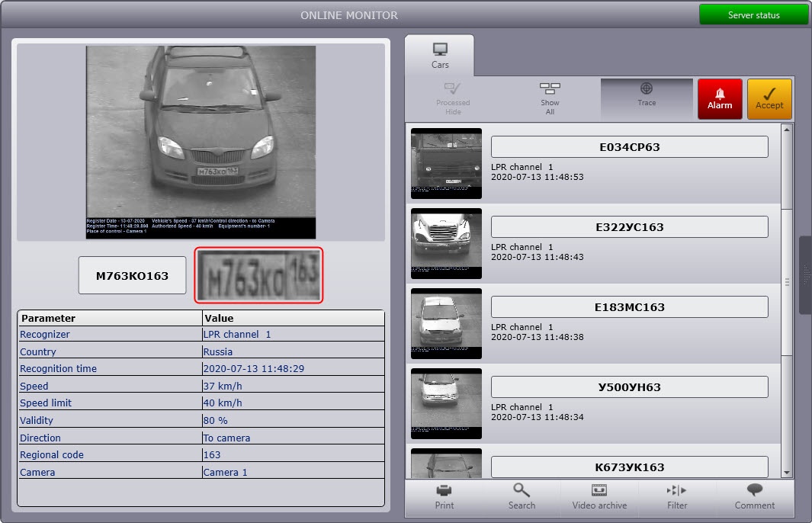The height and width of the screenshot is (523, 812).
Task: Toggle Show All events view
Action: point(550,99)
